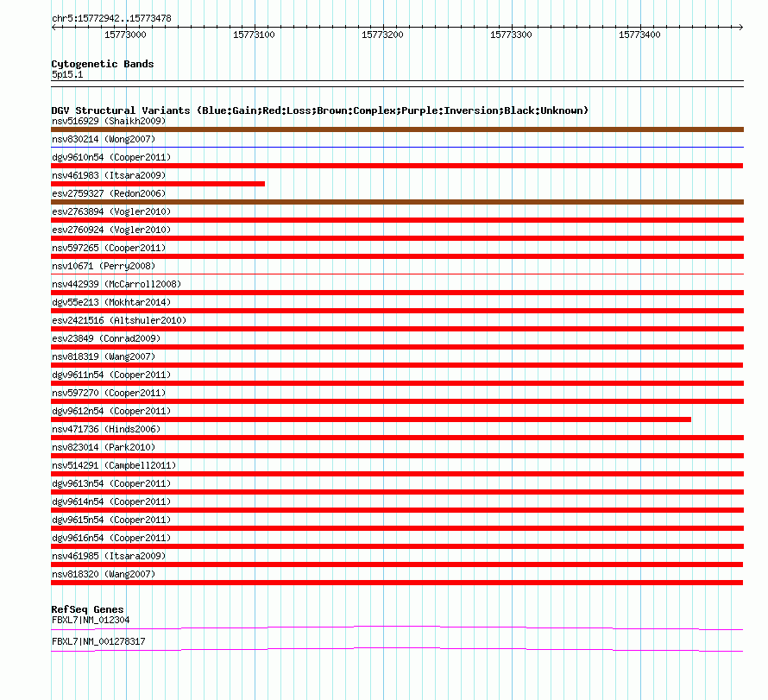Select variant nsv10671 (Perry2008) label
This screenshot has width=768, height=700.
(104, 266)
